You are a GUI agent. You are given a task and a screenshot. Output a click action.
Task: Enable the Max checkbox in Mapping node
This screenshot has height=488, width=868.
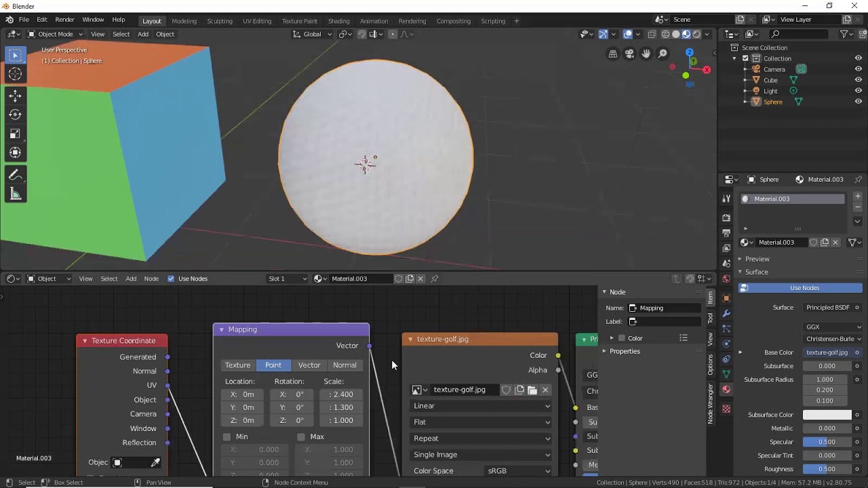click(301, 436)
